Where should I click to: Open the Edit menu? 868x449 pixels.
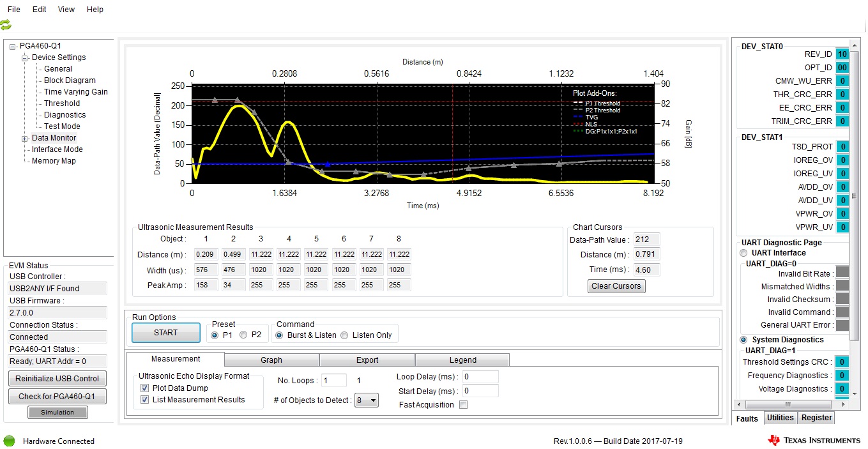click(x=39, y=10)
